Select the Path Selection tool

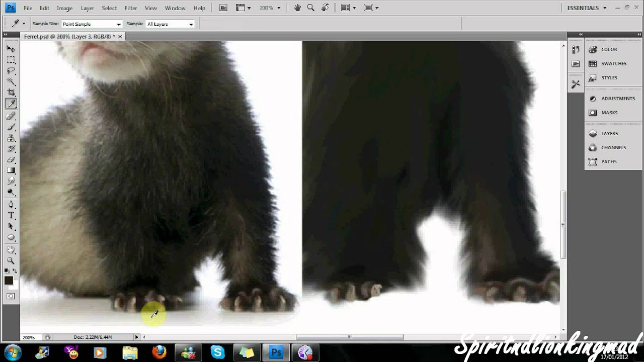(x=11, y=227)
